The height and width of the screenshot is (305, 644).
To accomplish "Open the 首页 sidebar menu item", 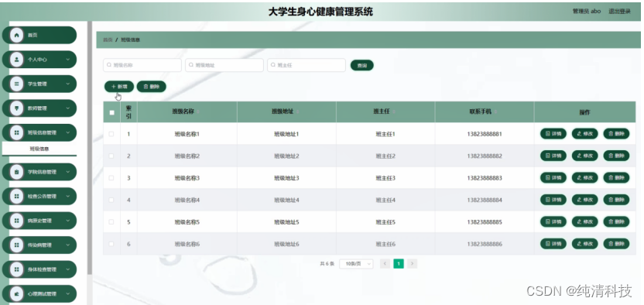I will pyautogui.click(x=39, y=36).
